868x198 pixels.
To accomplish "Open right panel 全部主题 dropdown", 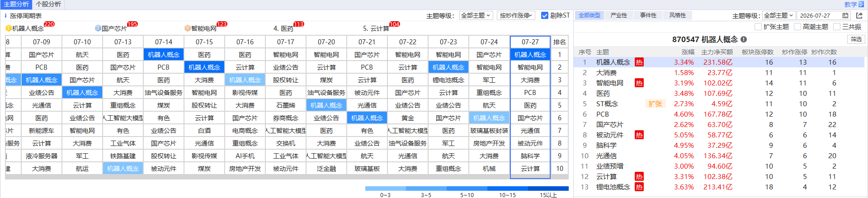I will 778,15.
